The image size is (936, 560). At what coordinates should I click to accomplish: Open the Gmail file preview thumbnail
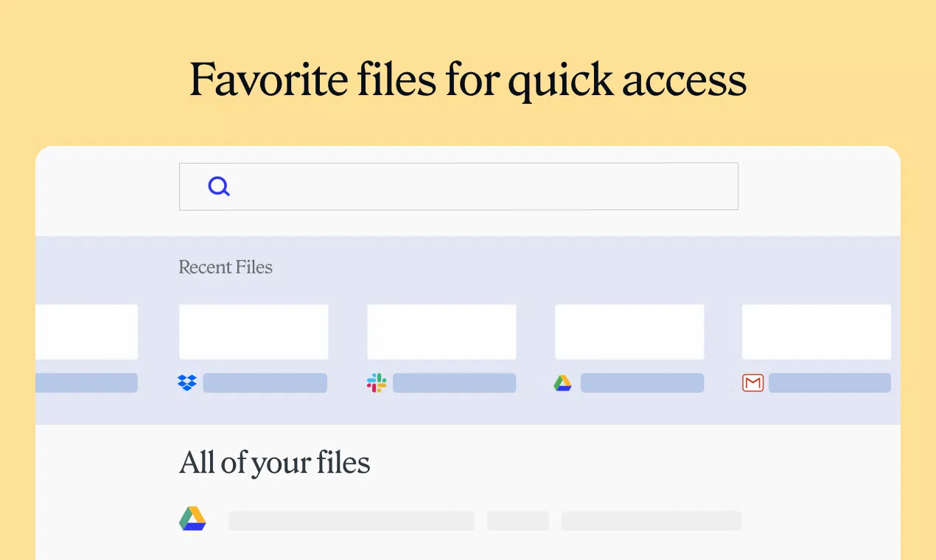tap(817, 332)
